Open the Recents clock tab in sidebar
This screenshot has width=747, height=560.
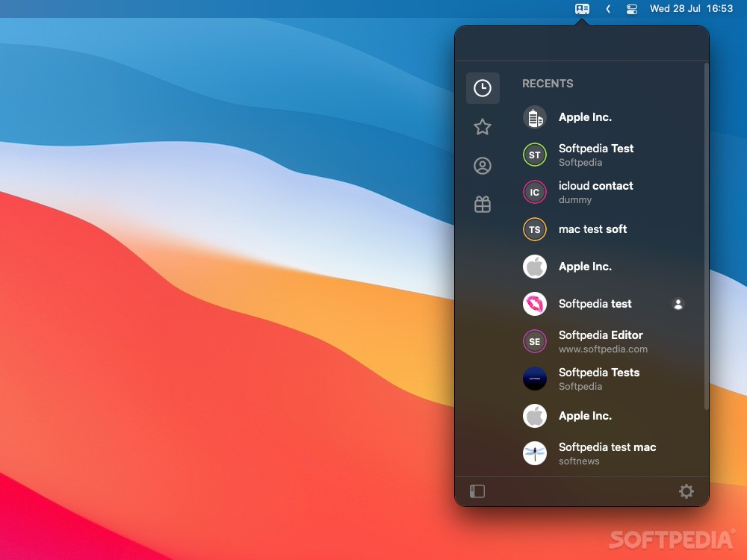click(x=483, y=88)
